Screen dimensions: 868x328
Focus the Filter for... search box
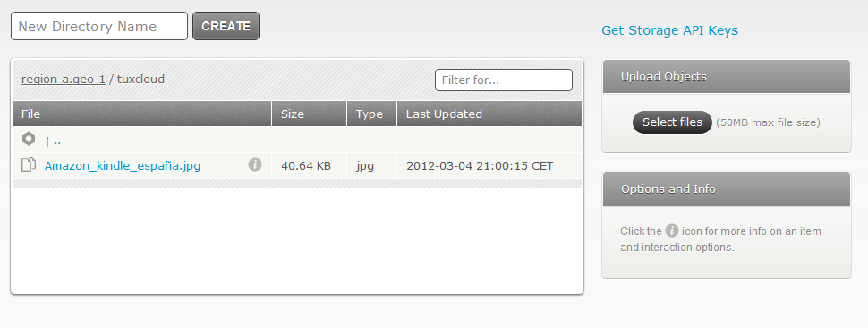(504, 80)
